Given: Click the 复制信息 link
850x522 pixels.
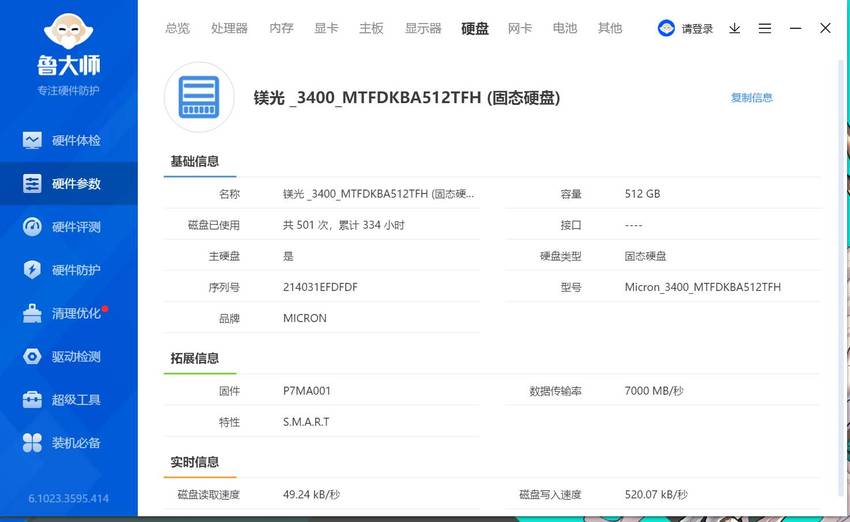Looking at the screenshot, I should [x=751, y=98].
